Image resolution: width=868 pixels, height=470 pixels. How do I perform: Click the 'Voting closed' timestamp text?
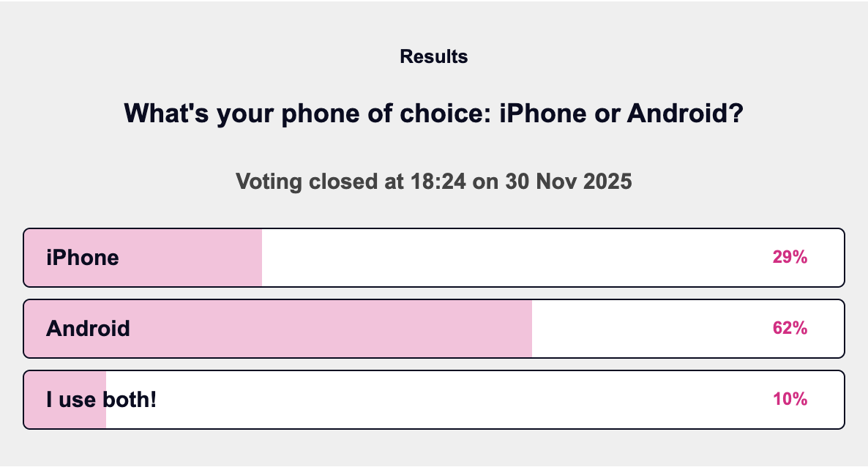pos(433,181)
